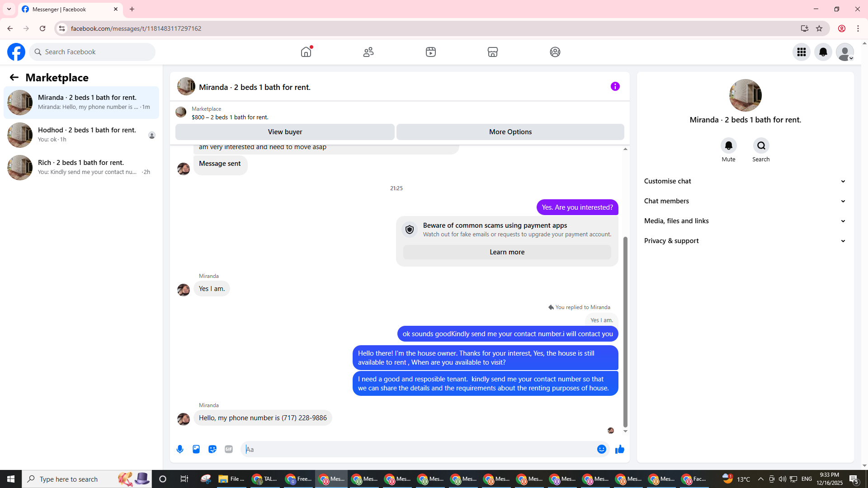868x488 pixels.
Task: Open the Friends icon in top navigation
Action: pyautogui.click(x=368, y=52)
